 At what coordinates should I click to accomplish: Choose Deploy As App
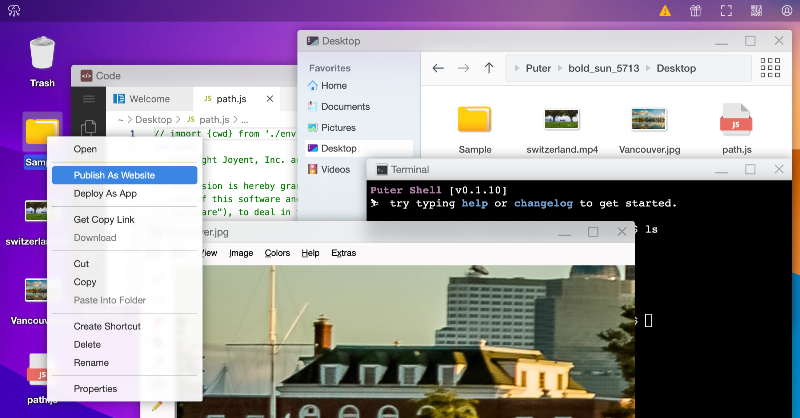pos(124,193)
